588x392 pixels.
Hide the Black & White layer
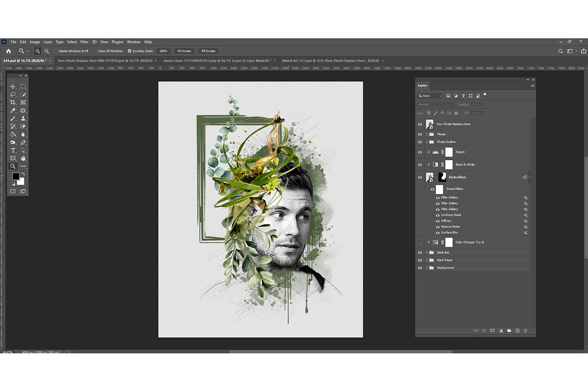coord(420,165)
